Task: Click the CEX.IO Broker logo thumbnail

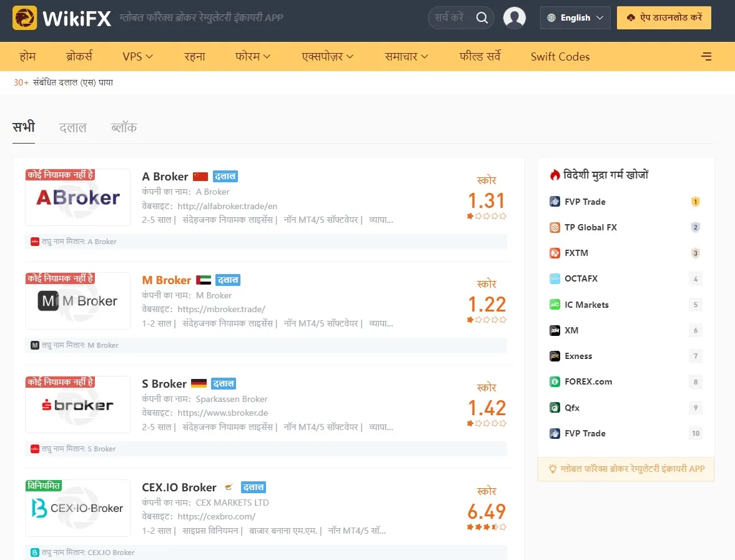Action: (x=78, y=508)
